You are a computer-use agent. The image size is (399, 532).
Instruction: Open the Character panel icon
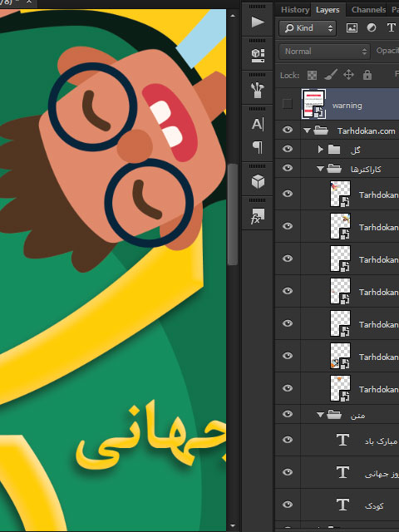click(x=258, y=124)
